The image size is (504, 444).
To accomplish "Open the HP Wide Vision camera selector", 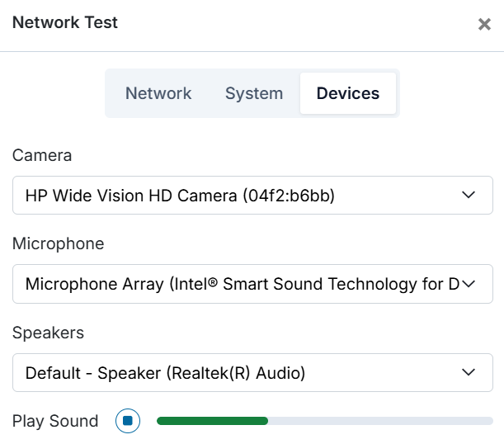I will [x=252, y=195].
